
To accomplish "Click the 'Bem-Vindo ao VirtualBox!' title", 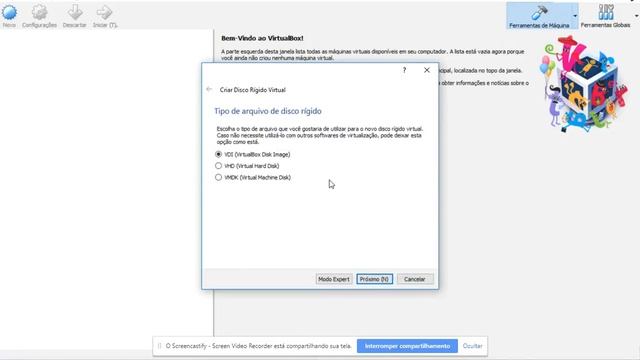I will tap(262, 38).
